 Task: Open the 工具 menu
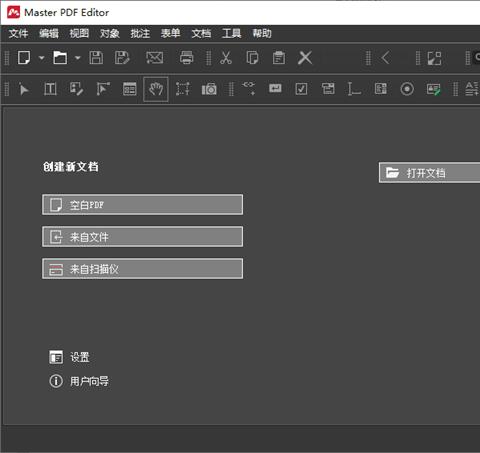click(232, 33)
